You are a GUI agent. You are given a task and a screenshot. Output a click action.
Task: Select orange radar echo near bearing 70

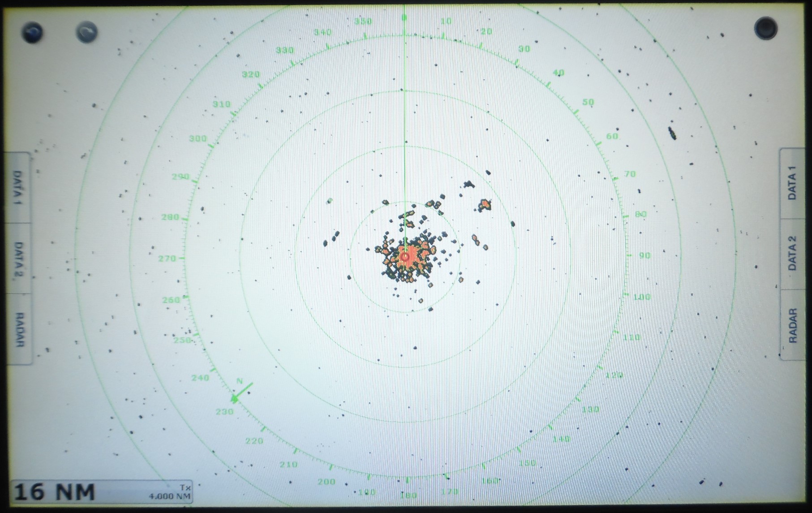click(484, 205)
